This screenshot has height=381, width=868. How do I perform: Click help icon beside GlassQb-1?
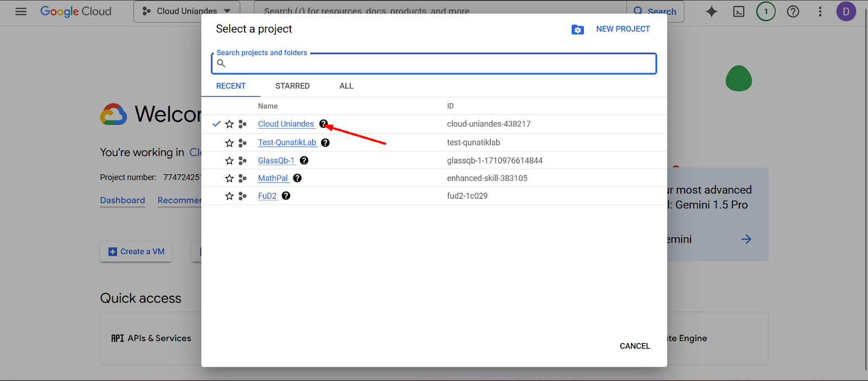click(x=304, y=161)
